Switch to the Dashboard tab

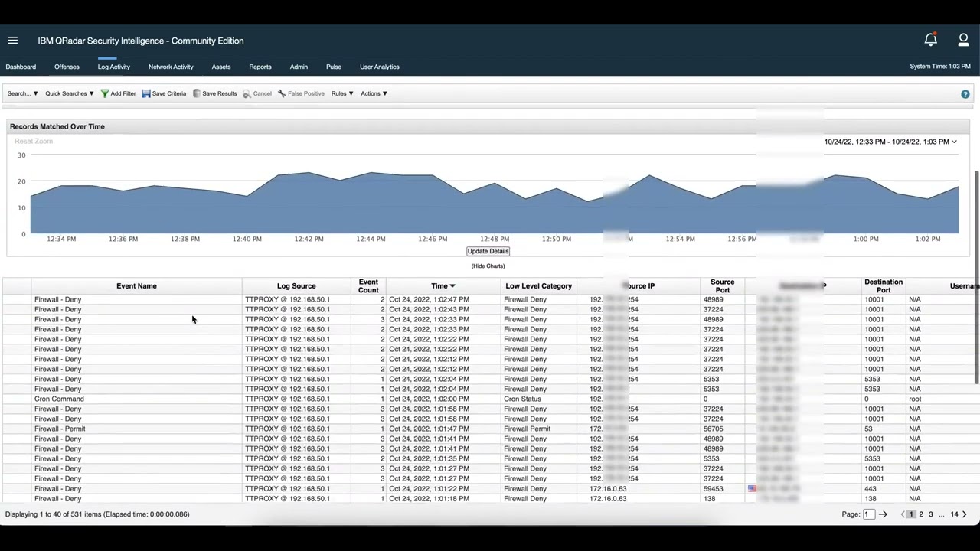point(21,67)
